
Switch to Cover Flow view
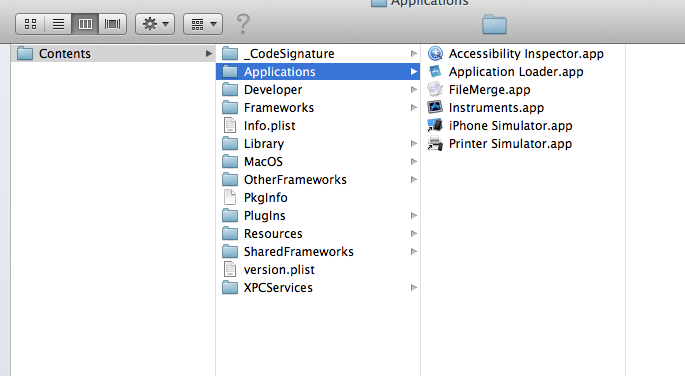[113, 24]
